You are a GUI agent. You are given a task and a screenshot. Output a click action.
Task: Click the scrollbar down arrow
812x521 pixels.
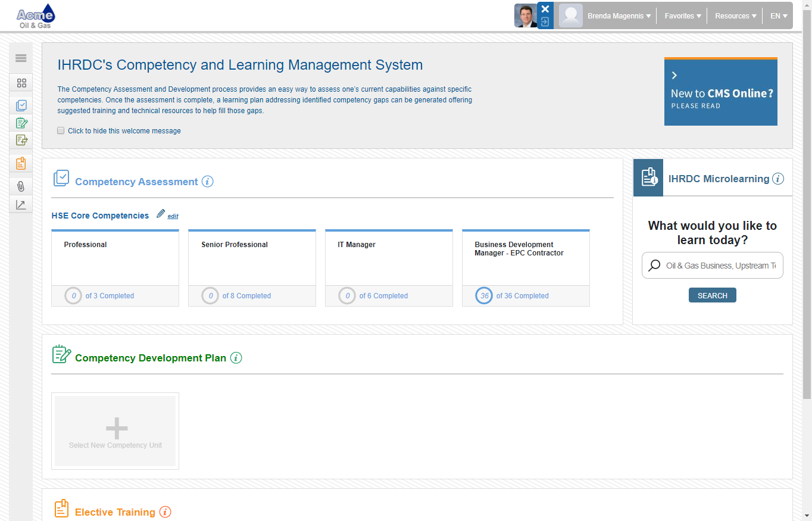tap(807, 516)
